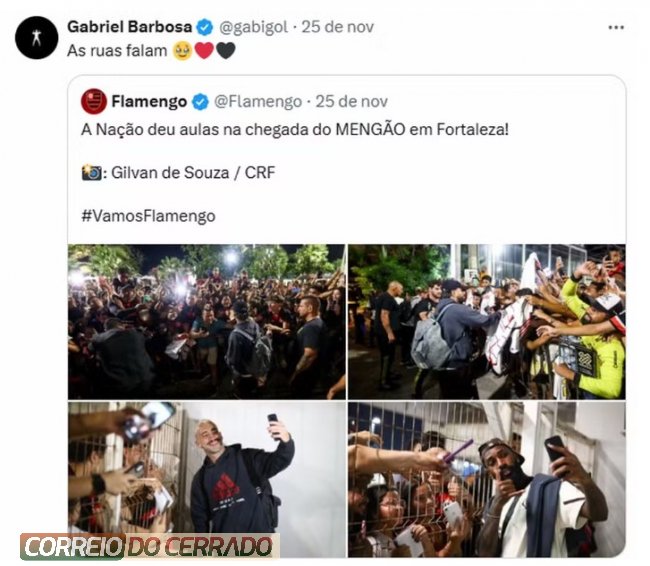Image resolution: width=650 pixels, height=566 pixels.
Task: Click the Flamengo club crest avatar
Action: click(94, 101)
